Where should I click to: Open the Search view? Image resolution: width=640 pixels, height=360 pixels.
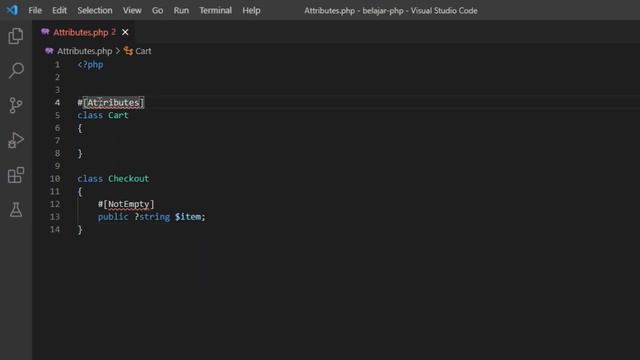(16, 71)
